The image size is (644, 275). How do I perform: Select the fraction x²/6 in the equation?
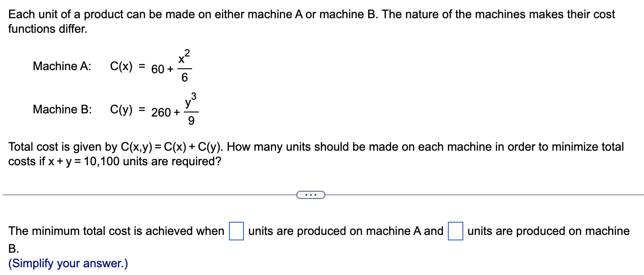tap(185, 65)
